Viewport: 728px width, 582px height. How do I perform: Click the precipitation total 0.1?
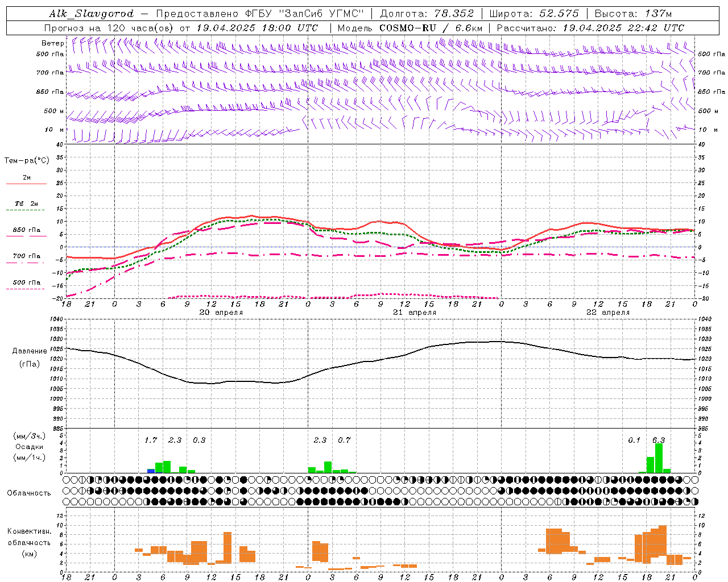tap(634, 440)
